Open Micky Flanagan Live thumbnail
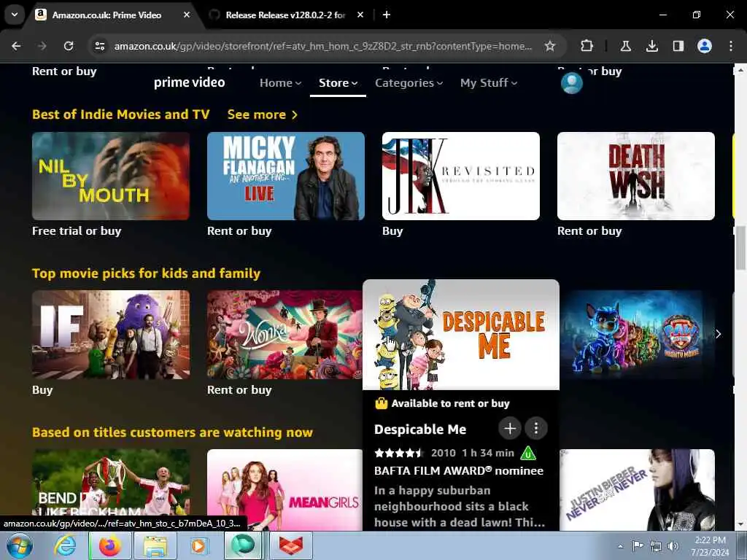The height and width of the screenshot is (560, 747). tap(286, 176)
